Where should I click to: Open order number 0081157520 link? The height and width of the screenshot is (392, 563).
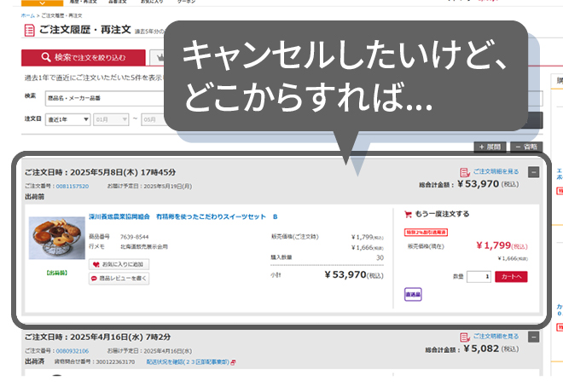click(x=72, y=186)
